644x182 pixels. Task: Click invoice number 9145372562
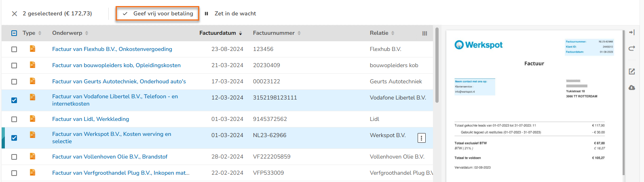tap(270, 119)
